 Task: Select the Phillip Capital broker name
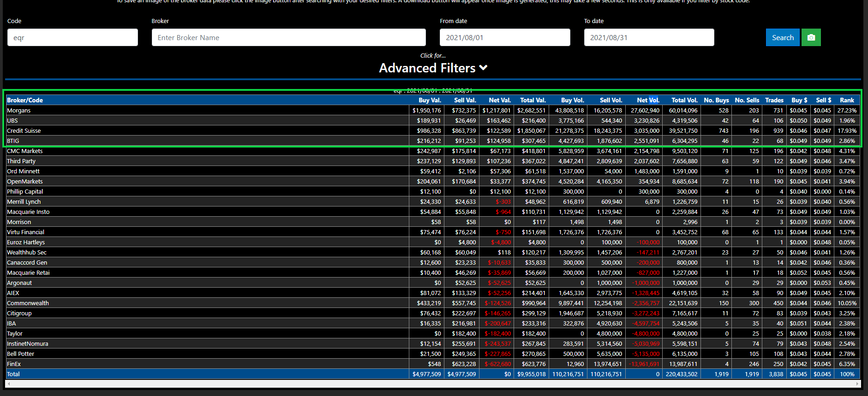25,192
